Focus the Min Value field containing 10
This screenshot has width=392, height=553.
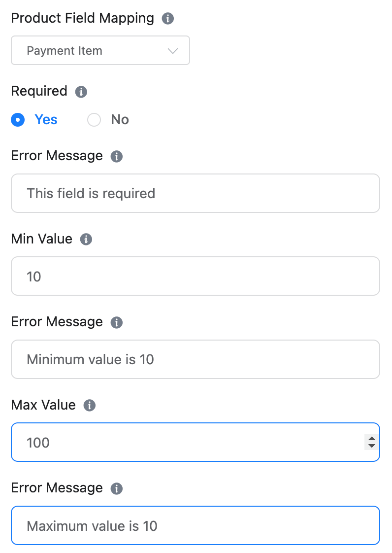point(195,276)
